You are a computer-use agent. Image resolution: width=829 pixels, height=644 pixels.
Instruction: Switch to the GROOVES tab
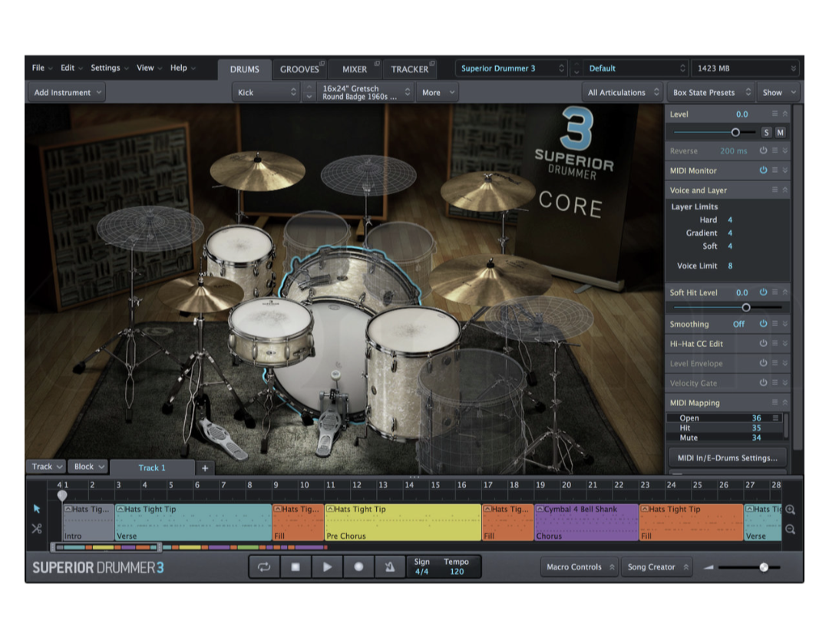[x=299, y=69]
